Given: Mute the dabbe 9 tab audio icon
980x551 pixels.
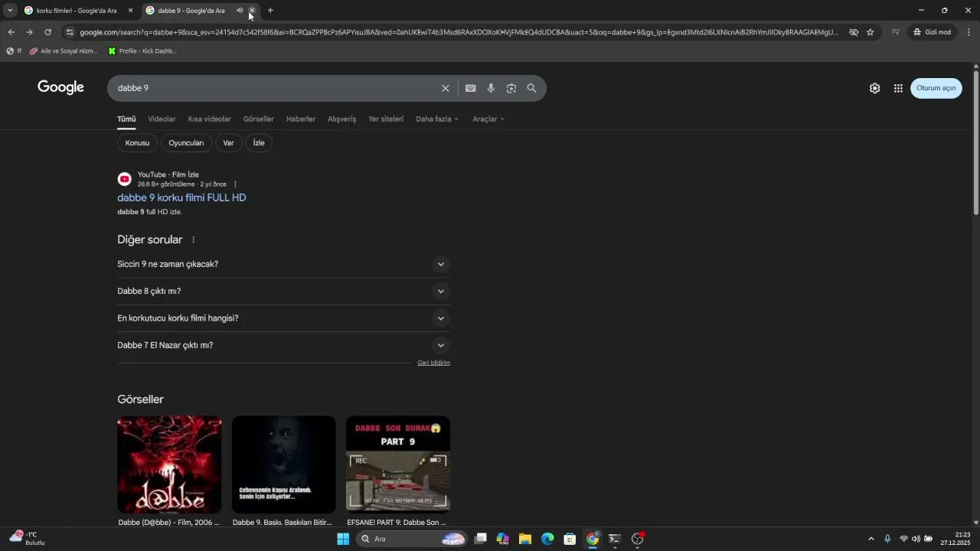Looking at the screenshot, I should 240,11.
